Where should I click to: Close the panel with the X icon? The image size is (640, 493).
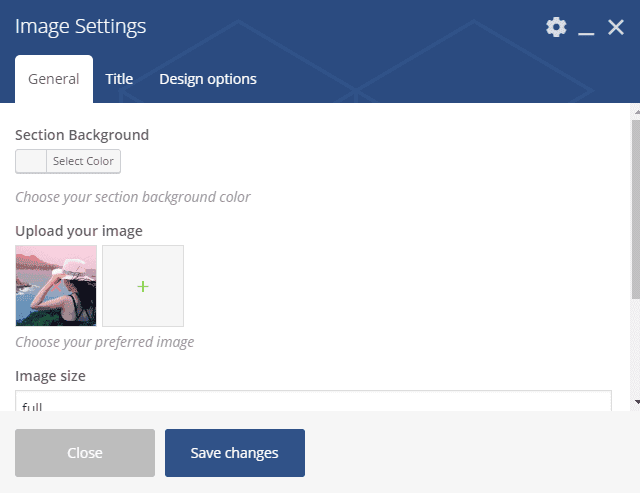[616, 27]
